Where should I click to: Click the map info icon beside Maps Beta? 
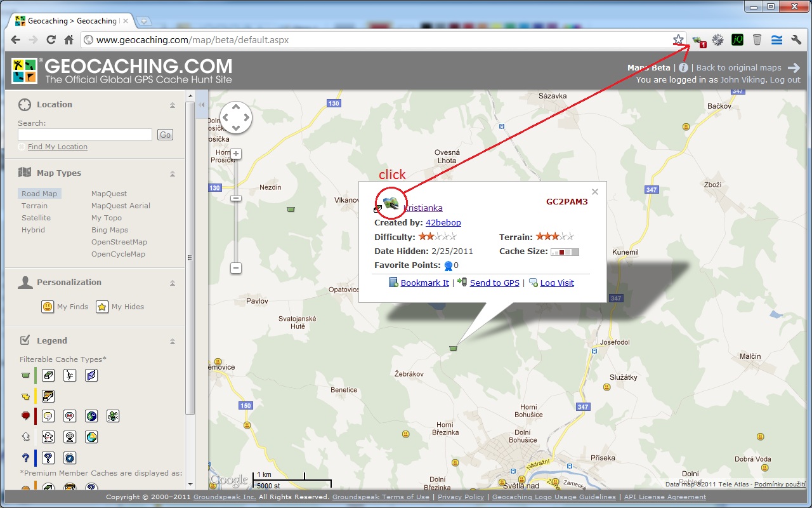[x=683, y=68]
